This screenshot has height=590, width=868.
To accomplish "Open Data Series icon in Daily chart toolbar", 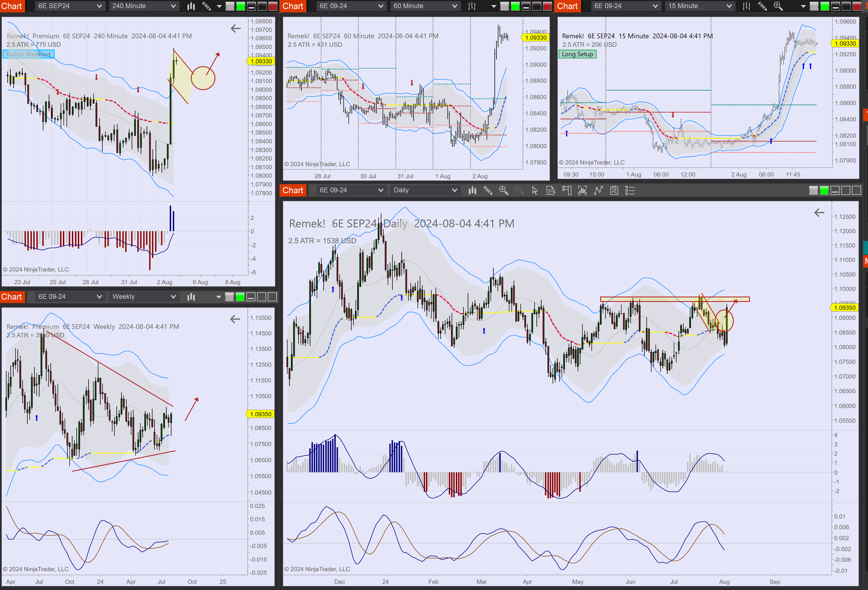I will click(x=472, y=190).
